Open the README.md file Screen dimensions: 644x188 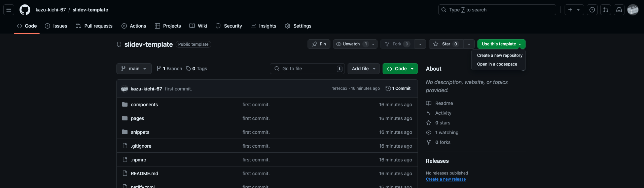coord(144,174)
